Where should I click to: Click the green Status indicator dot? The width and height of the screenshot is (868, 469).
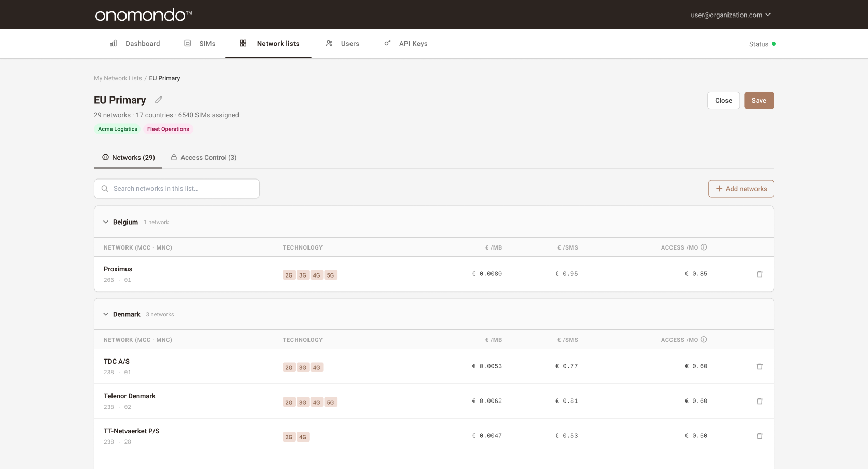coord(775,44)
